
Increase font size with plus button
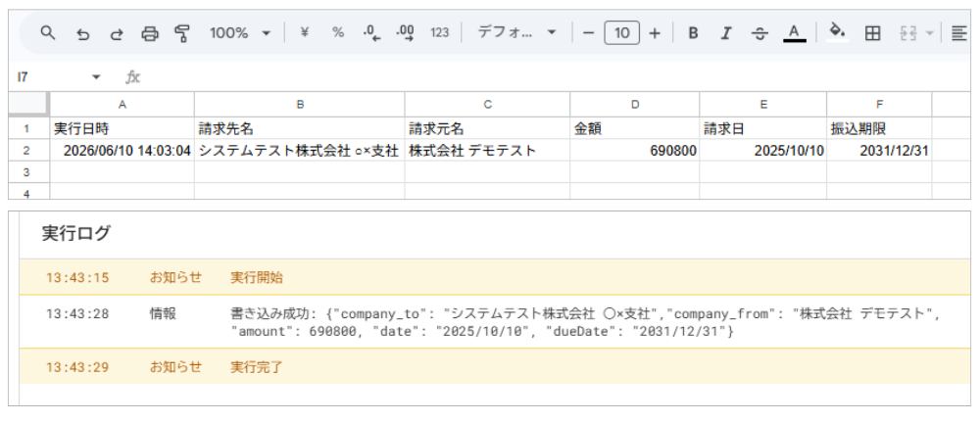655,33
